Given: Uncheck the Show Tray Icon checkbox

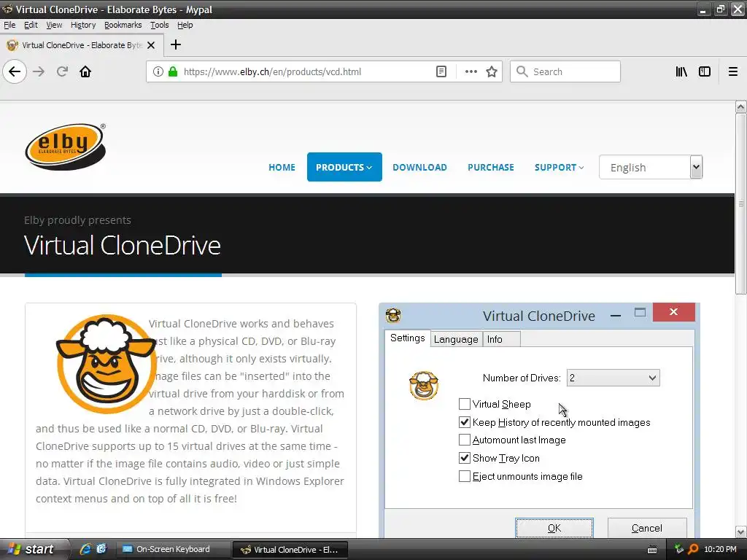Looking at the screenshot, I should point(465,458).
